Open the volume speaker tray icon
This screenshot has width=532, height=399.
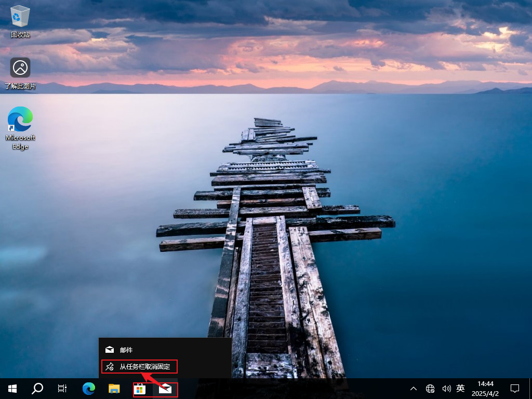point(446,389)
